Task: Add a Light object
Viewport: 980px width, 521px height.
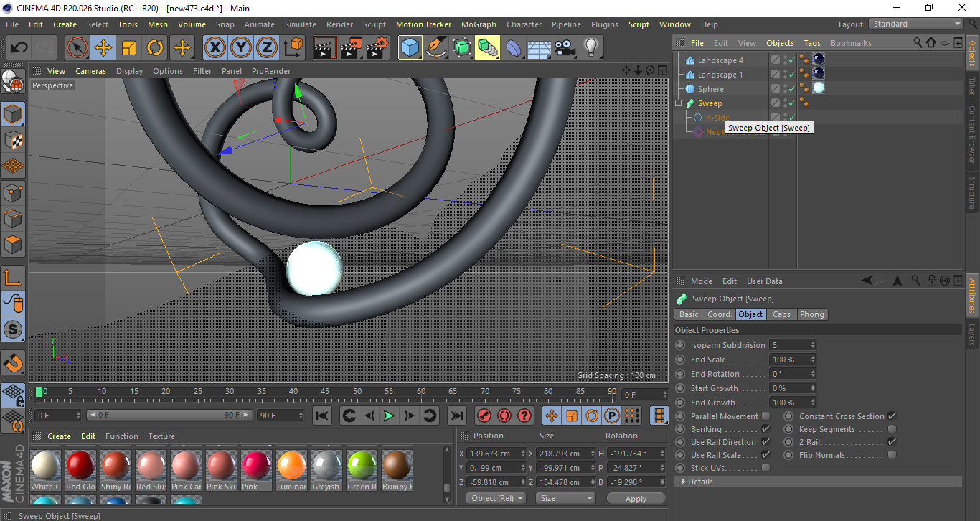Action: click(x=590, y=48)
